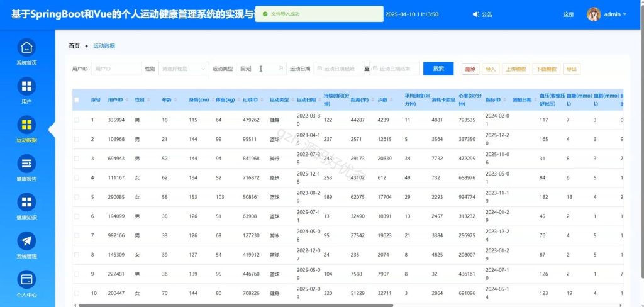Sort by 步数 column arrows
644x307 pixels.
click(391, 100)
